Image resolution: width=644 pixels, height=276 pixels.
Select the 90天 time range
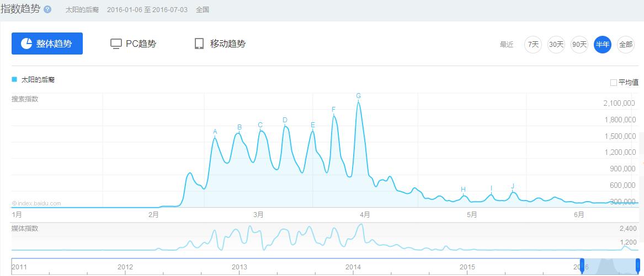click(579, 45)
